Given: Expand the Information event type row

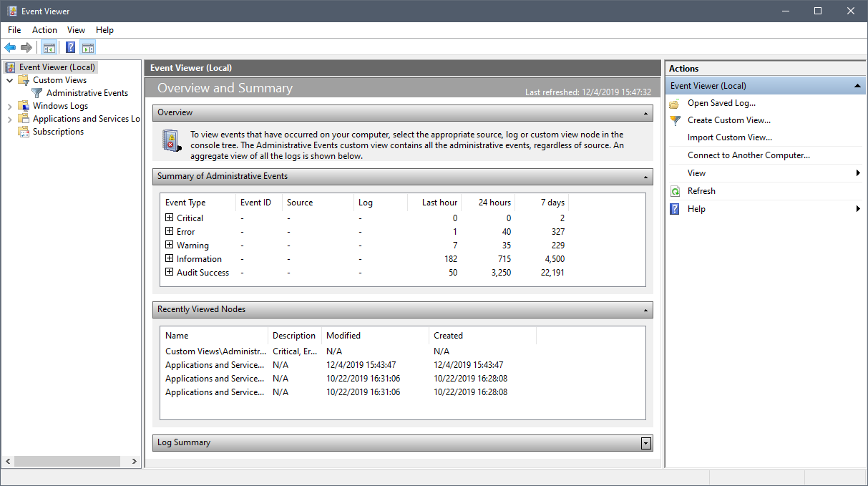Looking at the screenshot, I should [170, 258].
